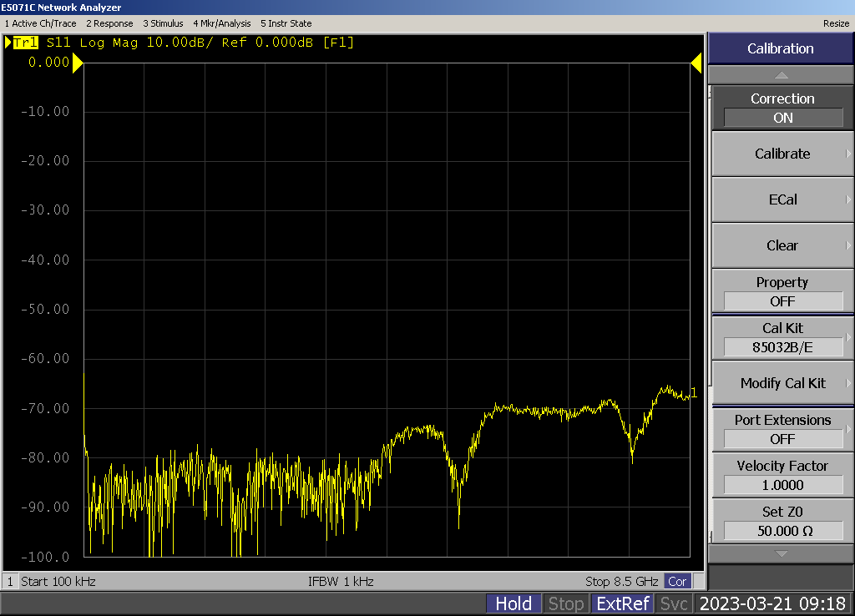
Task: Expand the Calibrate submenu
Action: click(782, 154)
